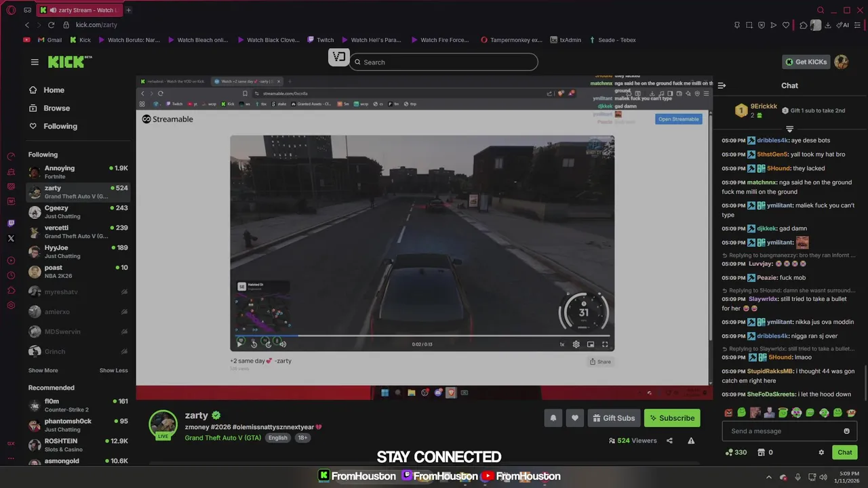
Task: Expand the list with Show More
Action: (x=43, y=371)
